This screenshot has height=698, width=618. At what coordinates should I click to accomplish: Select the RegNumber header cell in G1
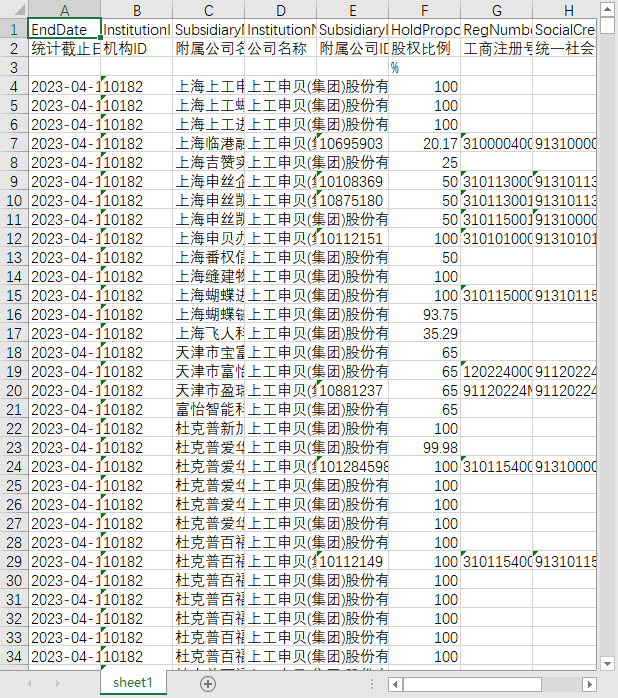(x=496, y=29)
